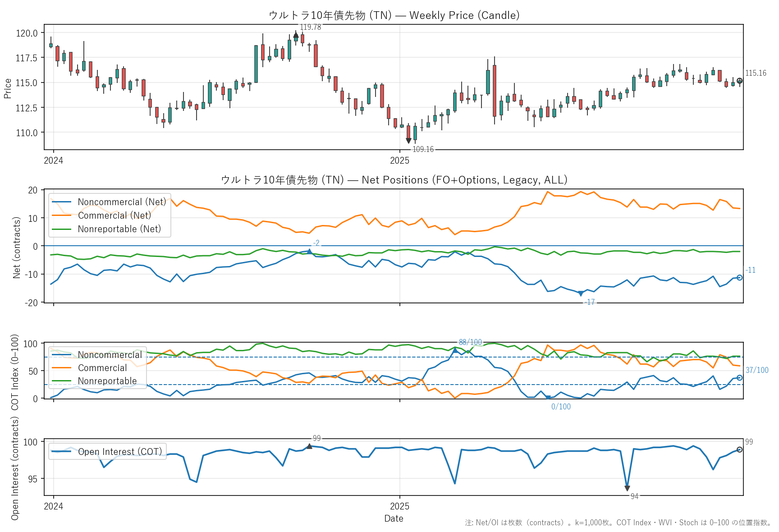Image resolution: width=779 pixels, height=532 pixels.
Task: Click the 109.16 price low triangle marker
Action: coord(408,141)
